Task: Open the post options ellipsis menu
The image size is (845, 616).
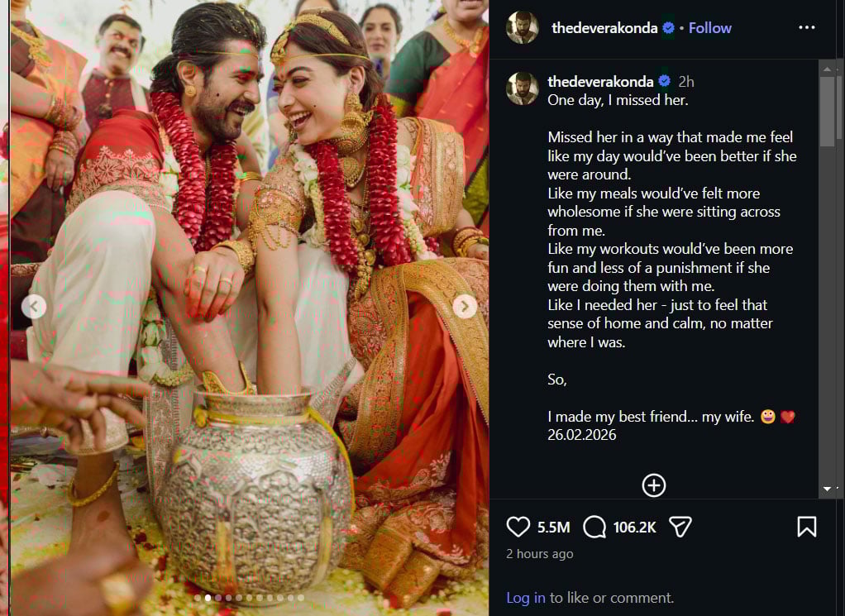Action: (806, 27)
